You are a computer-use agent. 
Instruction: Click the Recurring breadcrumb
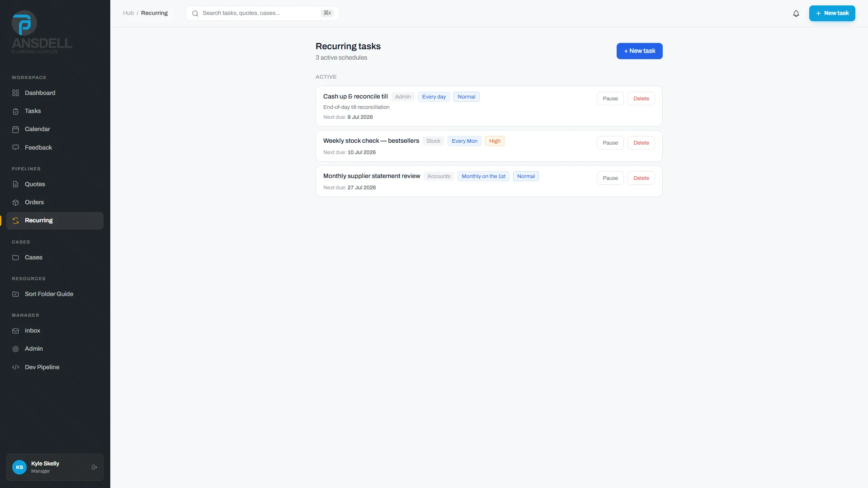coord(154,13)
